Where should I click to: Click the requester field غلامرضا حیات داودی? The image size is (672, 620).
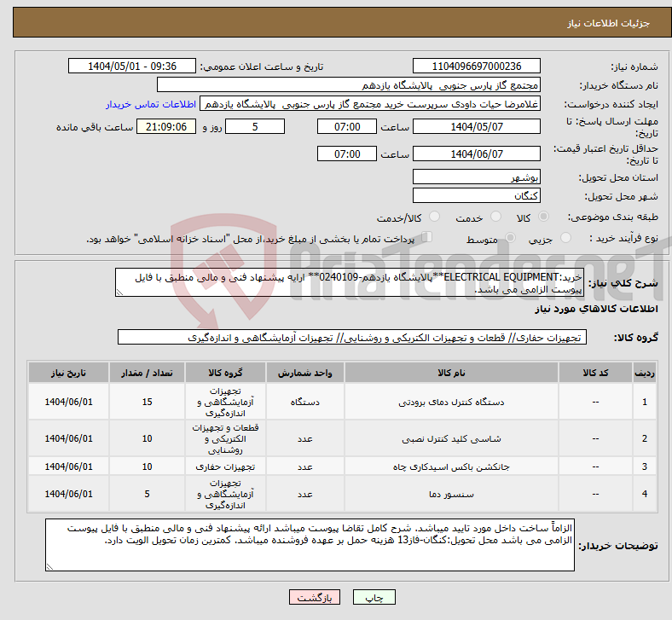(370, 104)
